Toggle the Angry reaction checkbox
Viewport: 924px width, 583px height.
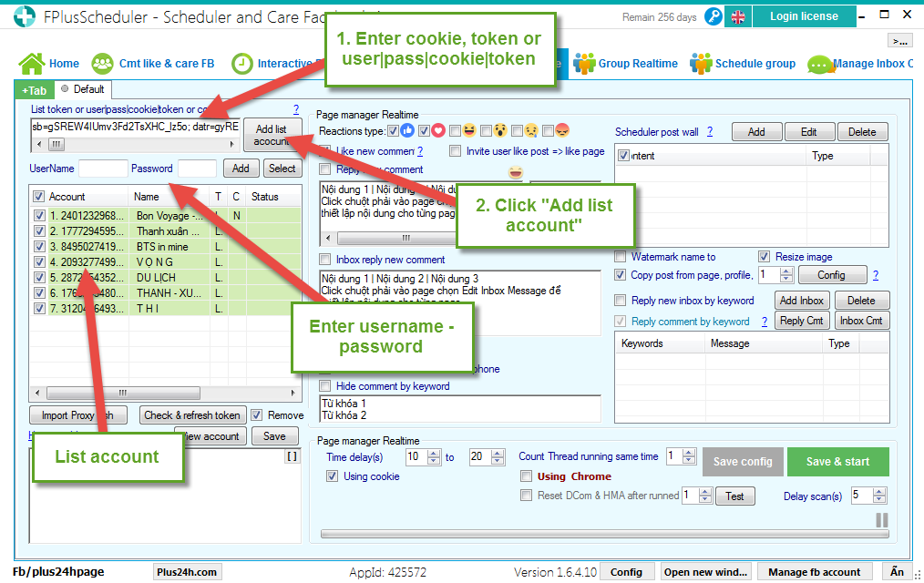pos(548,131)
